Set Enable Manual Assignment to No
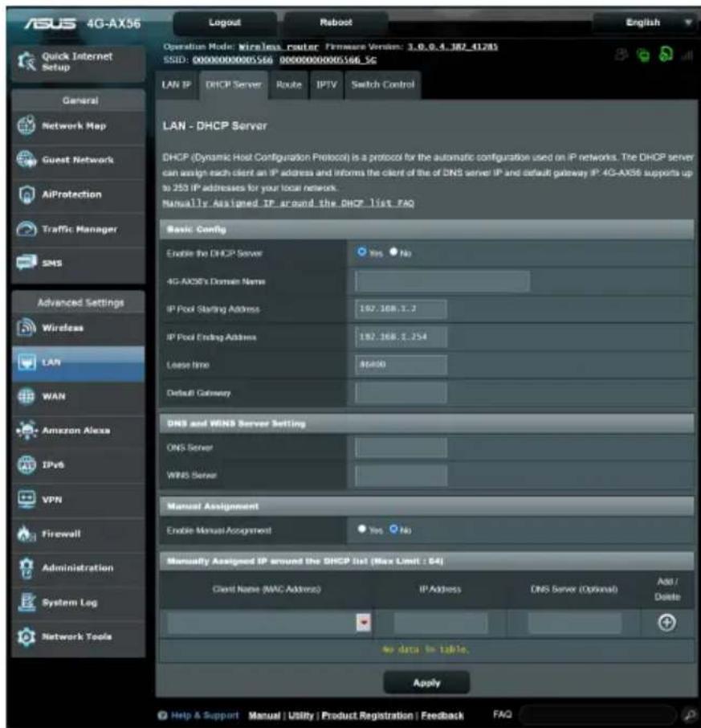Viewport: 701px width, 728px height. click(x=393, y=529)
